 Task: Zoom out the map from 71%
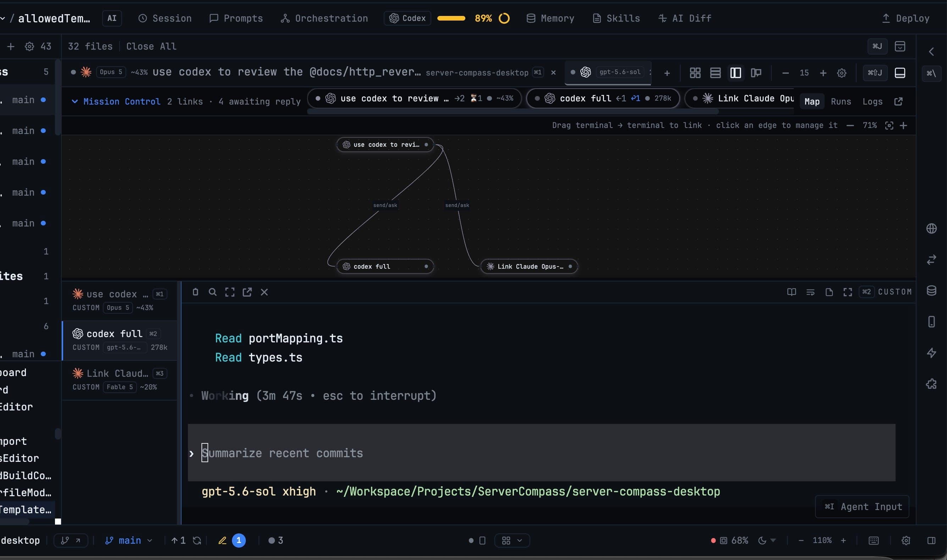pos(850,125)
